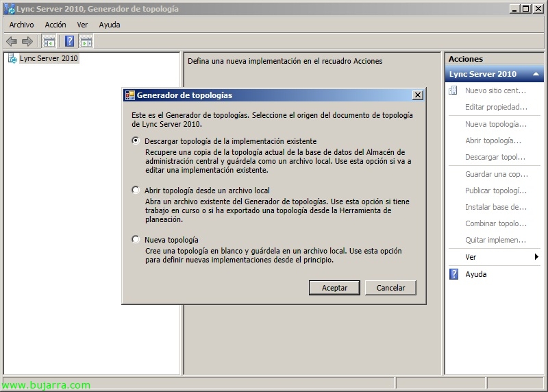Click the Lync Server 2010 tree node icon

tap(12, 58)
